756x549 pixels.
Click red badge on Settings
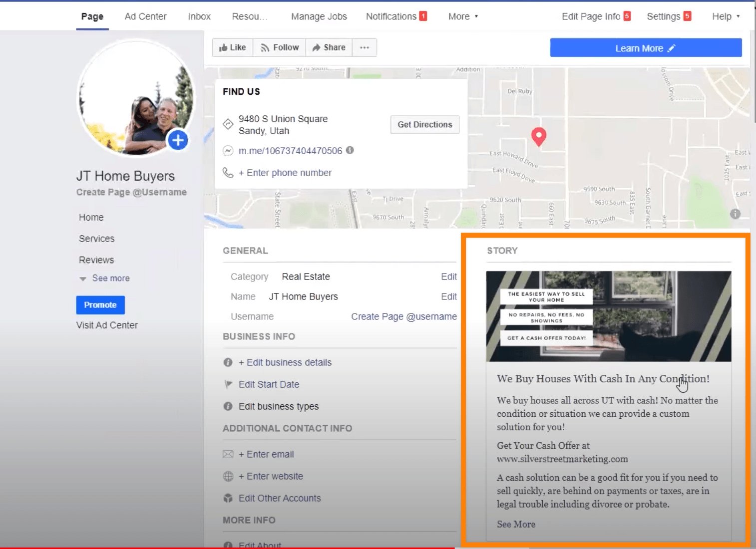687,16
